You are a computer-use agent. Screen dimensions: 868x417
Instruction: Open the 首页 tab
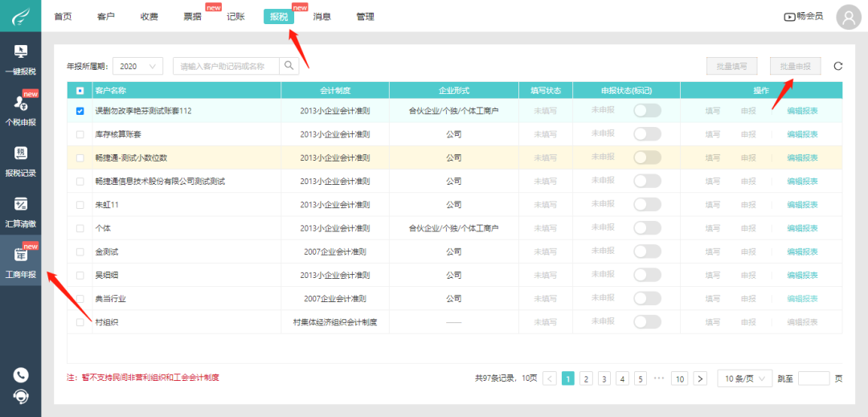(63, 17)
